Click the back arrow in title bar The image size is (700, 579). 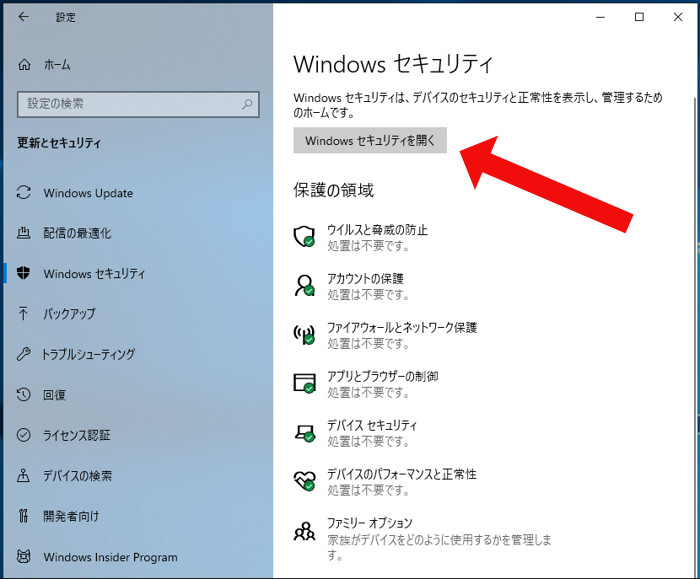tap(23, 17)
